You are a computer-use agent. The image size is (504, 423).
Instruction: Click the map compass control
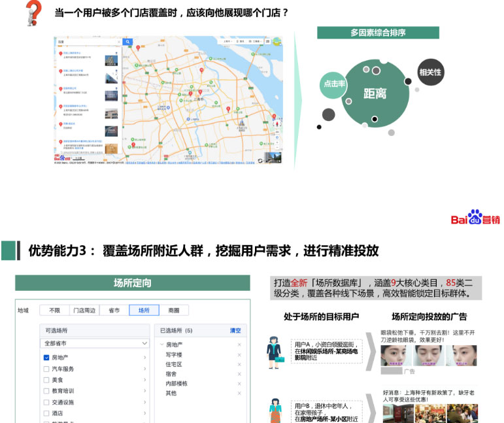point(277,124)
